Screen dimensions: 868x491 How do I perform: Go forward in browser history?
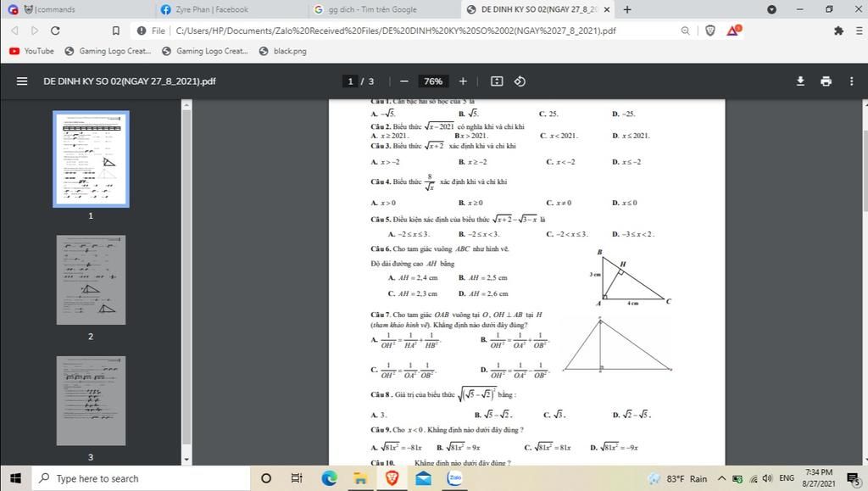[34, 31]
